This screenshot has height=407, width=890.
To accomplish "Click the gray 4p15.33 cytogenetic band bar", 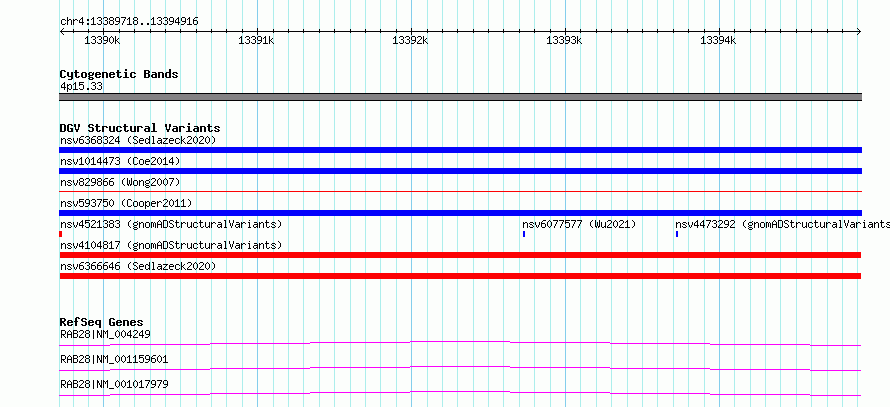I will tap(460, 97).
